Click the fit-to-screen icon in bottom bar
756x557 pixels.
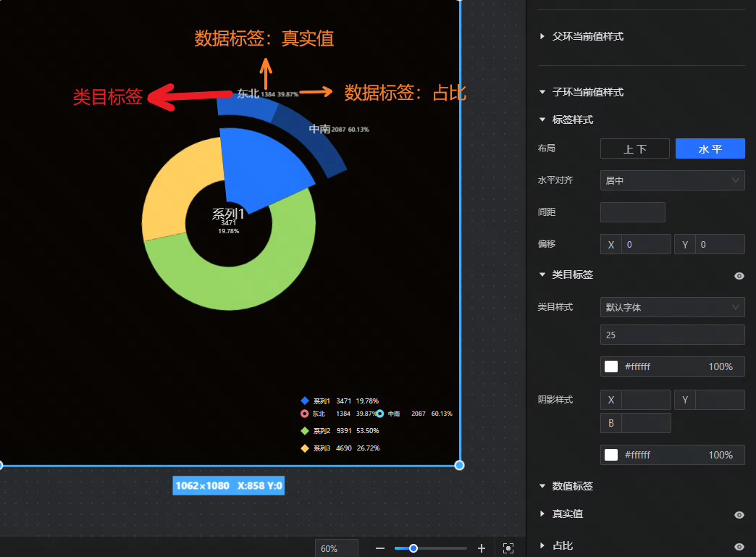[x=508, y=548]
